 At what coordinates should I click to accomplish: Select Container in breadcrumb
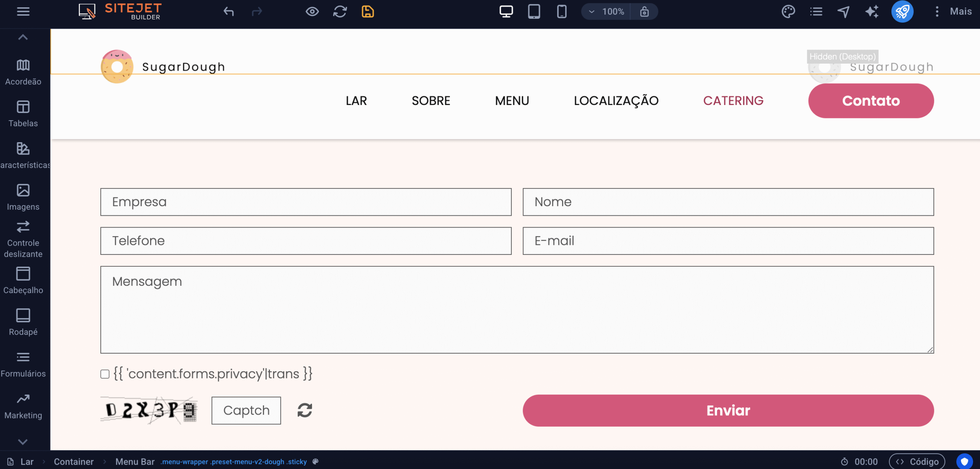click(73, 462)
